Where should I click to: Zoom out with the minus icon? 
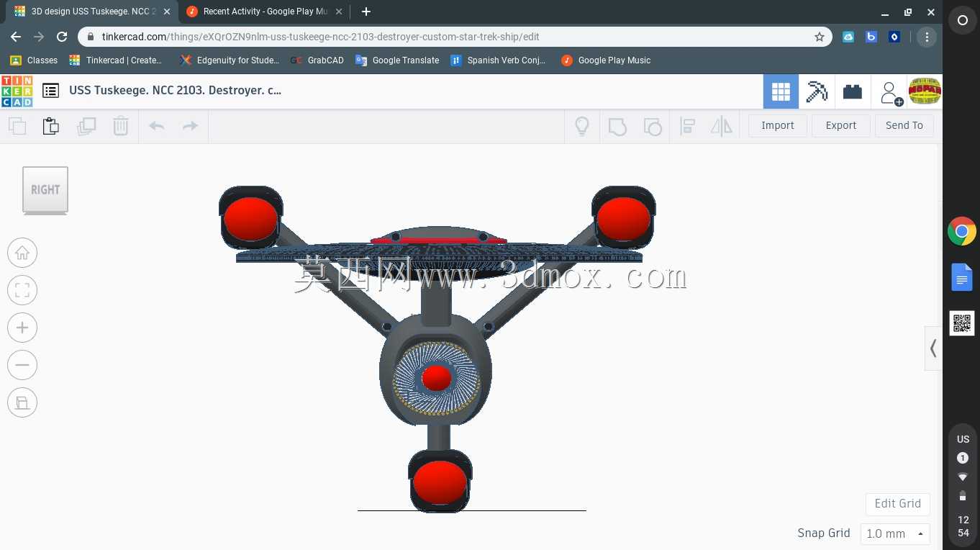pos(22,365)
